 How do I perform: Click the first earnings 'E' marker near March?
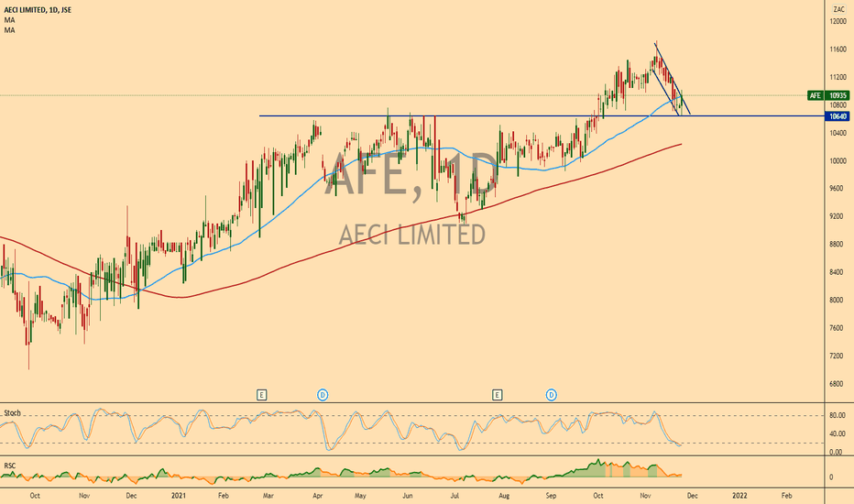coord(261,394)
